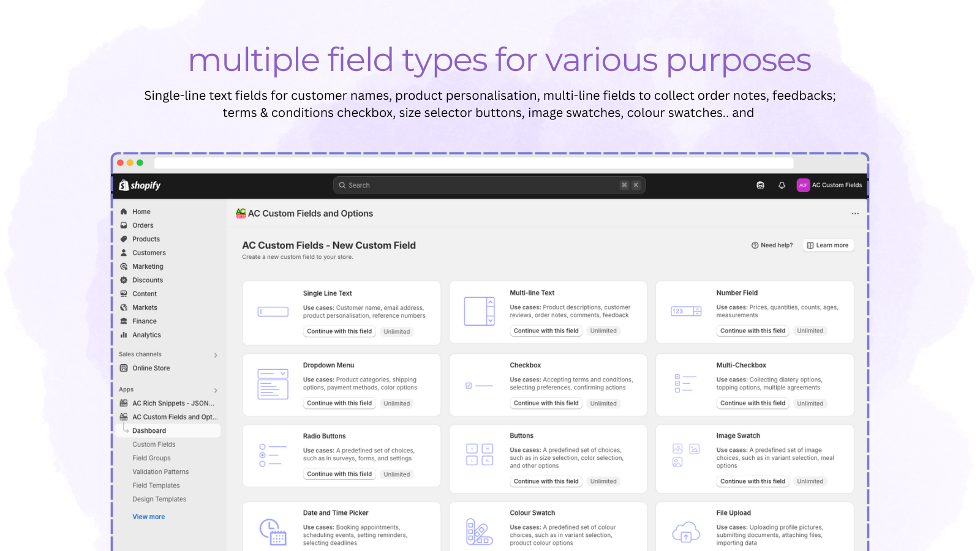The image size is (980, 551).
Task: Click the Multi-line Text field illustration
Action: 480,311
